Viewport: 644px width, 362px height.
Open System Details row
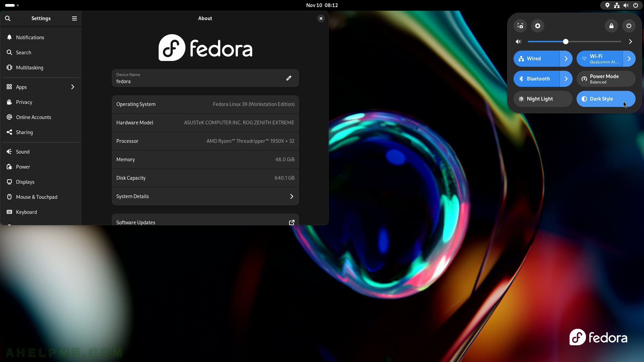click(205, 196)
